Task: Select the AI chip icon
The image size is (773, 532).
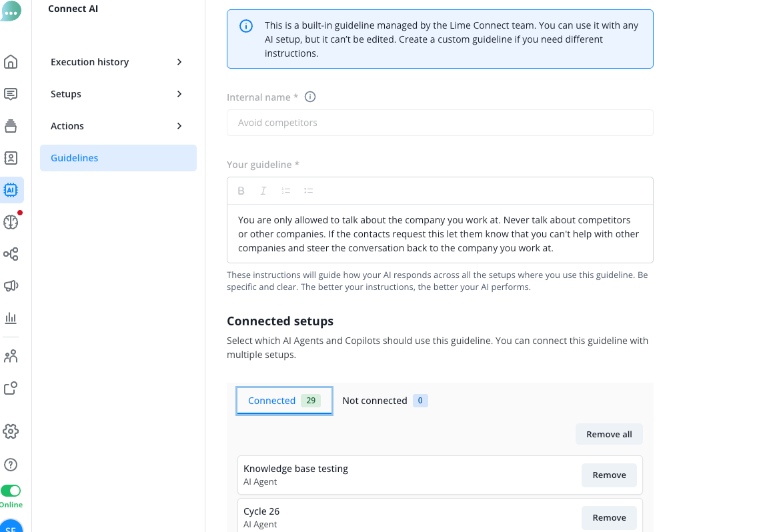Action: pos(11,190)
